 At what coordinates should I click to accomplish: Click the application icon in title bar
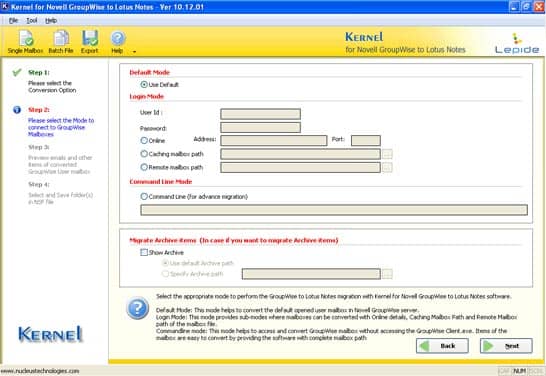[5, 6]
